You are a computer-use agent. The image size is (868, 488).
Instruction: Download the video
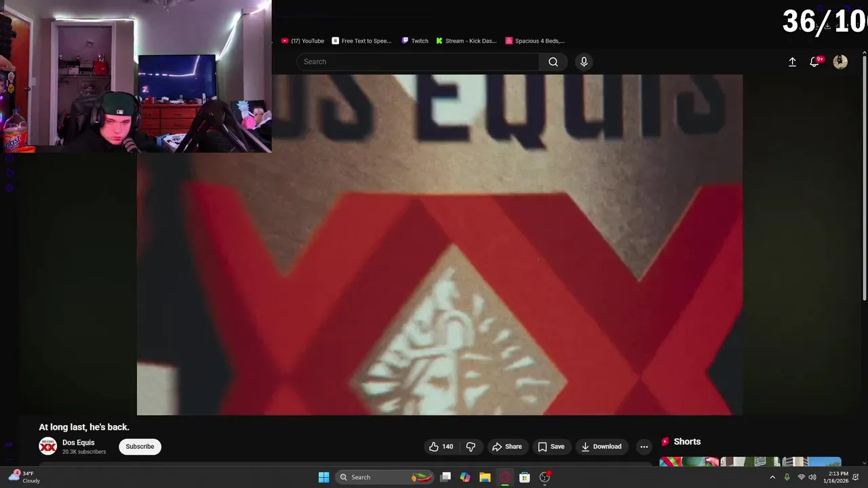click(x=601, y=447)
